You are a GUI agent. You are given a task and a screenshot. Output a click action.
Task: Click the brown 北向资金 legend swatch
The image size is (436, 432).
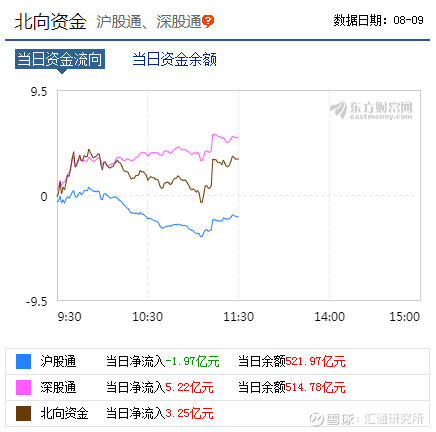tap(23, 413)
